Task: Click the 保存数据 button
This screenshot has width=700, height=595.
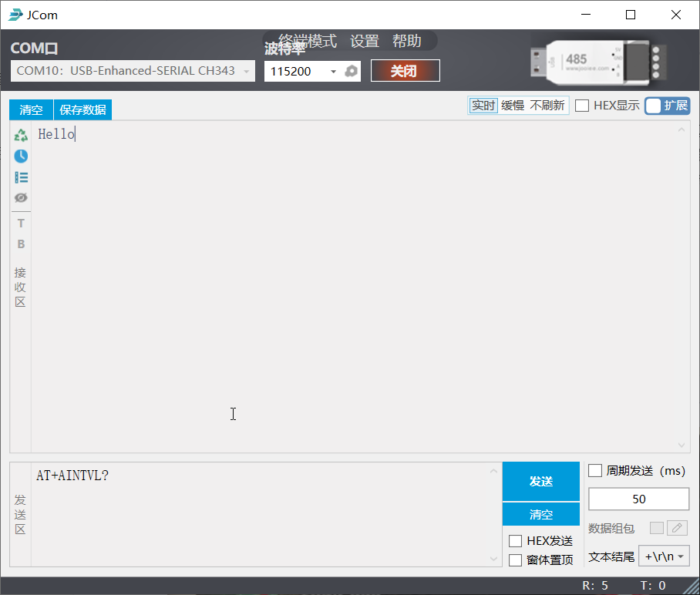Action: 82,109
